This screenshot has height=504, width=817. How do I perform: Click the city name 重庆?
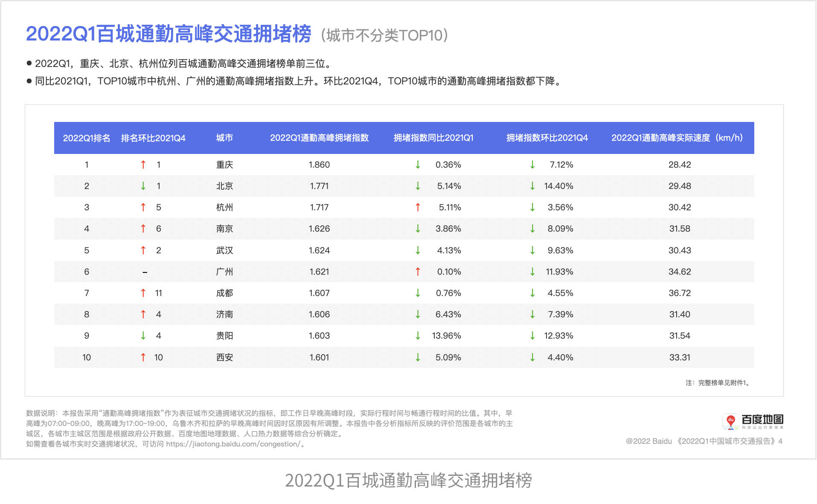(224, 165)
